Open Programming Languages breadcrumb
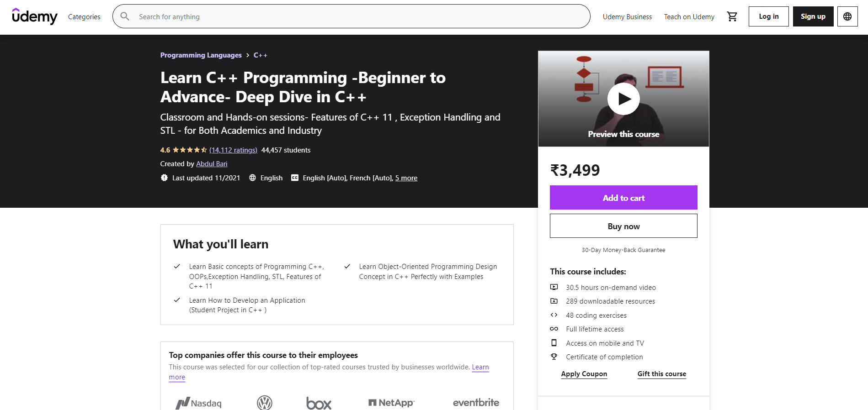 (201, 55)
